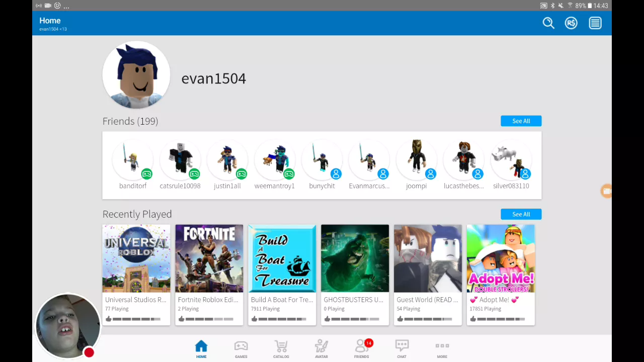Click the "77 Playing" text
The image size is (644, 362).
tap(117, 309)
